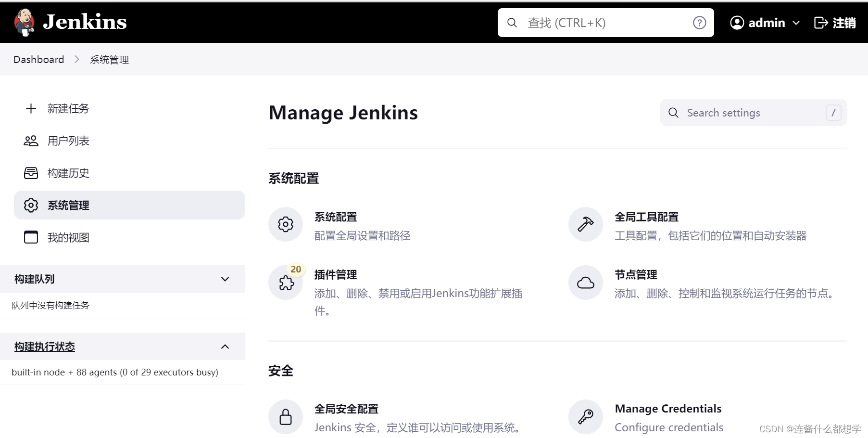Collapse the 构建执行状态 panel
Image resolution: width=868 pixels, height=438 pixels.
tap(224, 346)
